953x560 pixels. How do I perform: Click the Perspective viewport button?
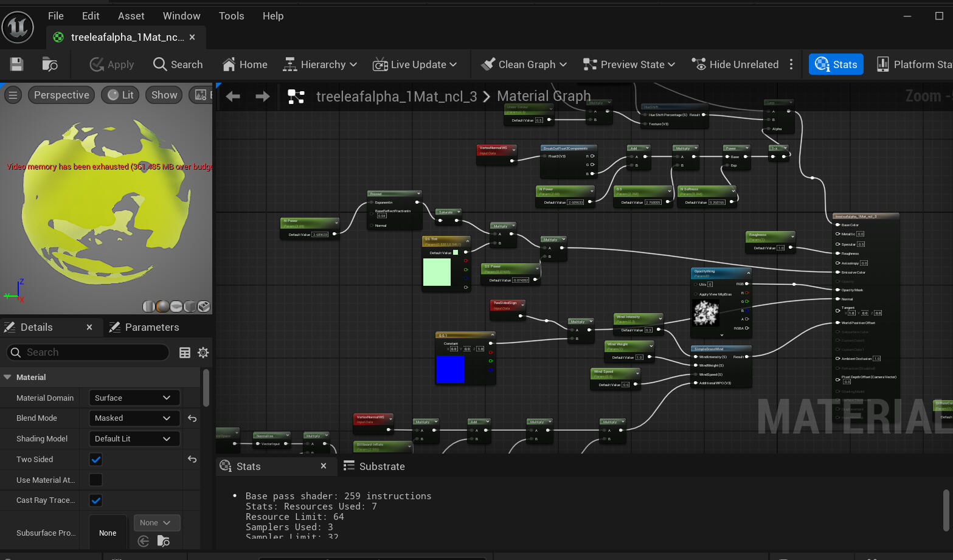(61, 95)
